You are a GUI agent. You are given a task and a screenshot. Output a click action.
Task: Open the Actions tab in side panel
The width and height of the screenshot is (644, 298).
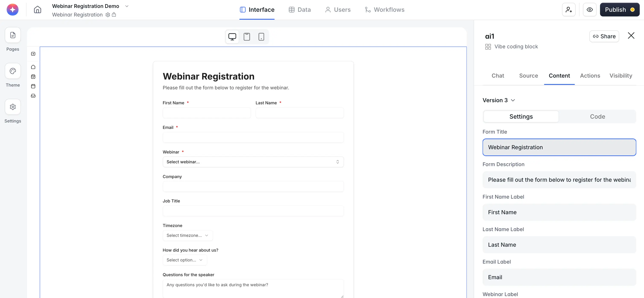[x=590, y=76]
